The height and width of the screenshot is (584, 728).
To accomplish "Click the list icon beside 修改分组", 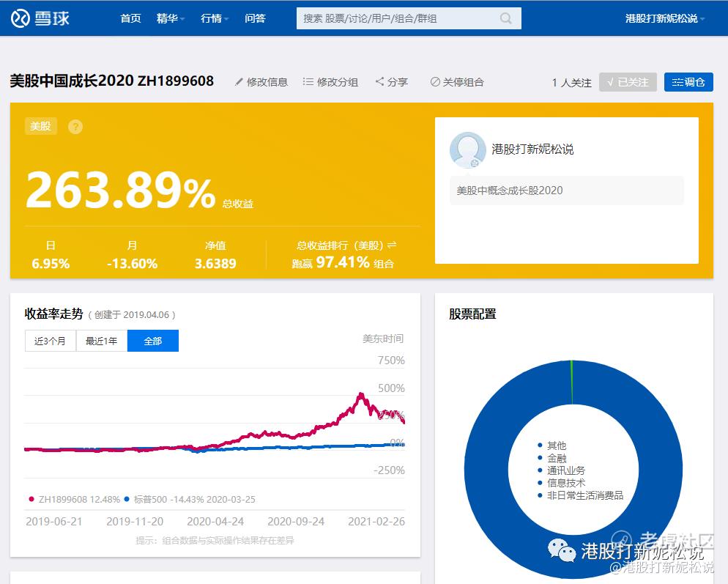I will click(x=308, y=82).
